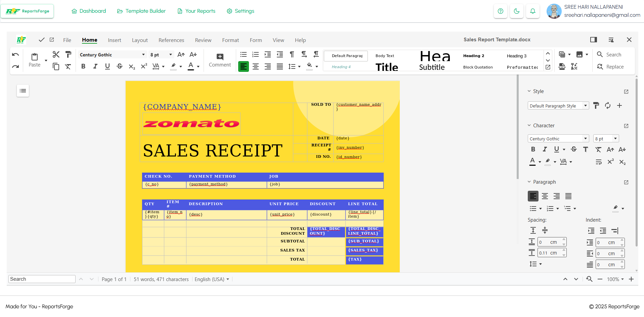Click the ribbon Subscript icon
Screen dimensions: 644x317
[x=132, y=66]
